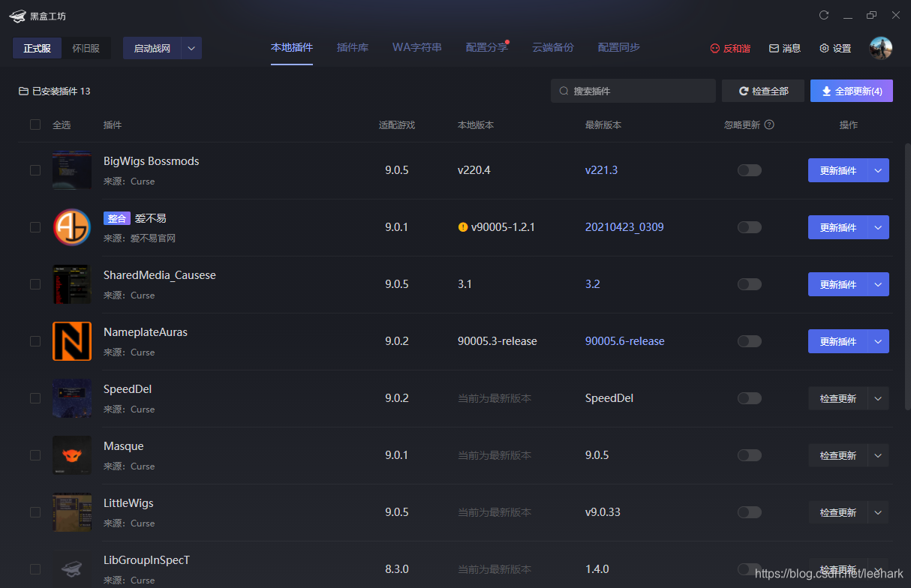The height and width of the screenshot is (588, 911).
Task: Click 检查更新 for SpeedDel
Action: (x=838, y=398)
